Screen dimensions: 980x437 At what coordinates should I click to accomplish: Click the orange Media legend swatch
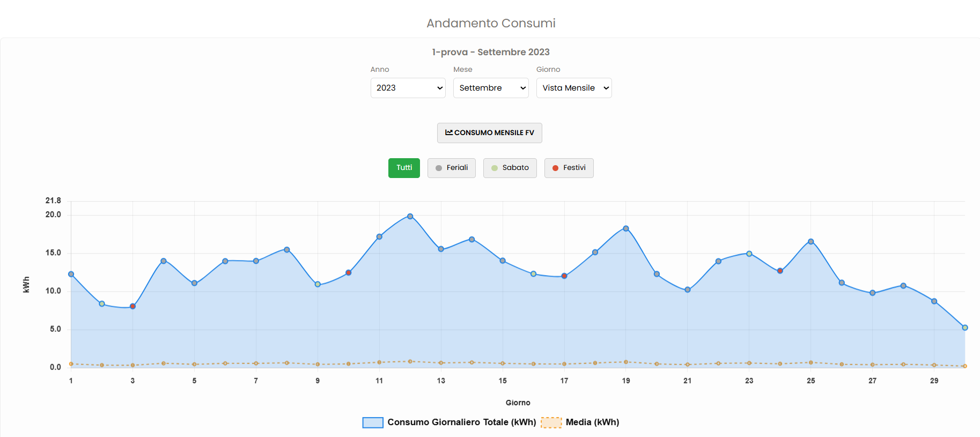click(551, 423)
